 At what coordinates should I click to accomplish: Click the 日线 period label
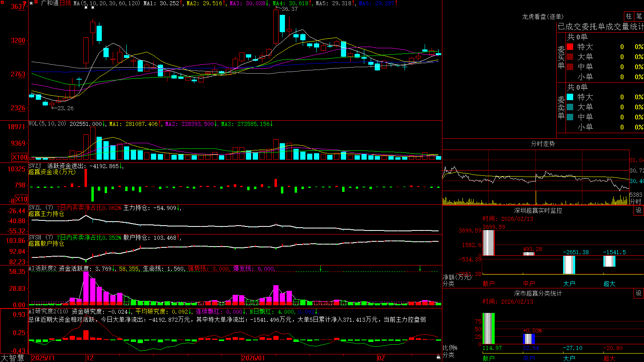65,3
